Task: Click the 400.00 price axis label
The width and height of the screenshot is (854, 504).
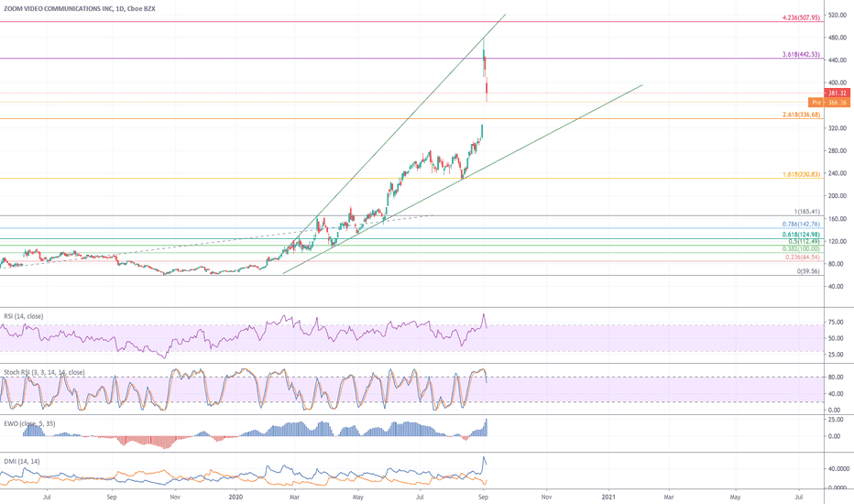Action: pyautogui.click(x=838, y=82)
